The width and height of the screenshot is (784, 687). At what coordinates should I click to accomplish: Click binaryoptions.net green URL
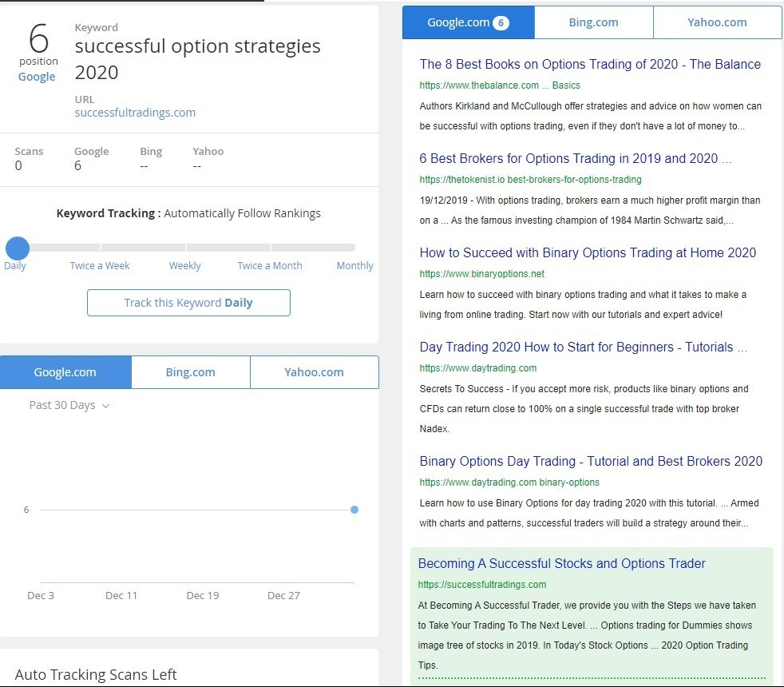482,274
